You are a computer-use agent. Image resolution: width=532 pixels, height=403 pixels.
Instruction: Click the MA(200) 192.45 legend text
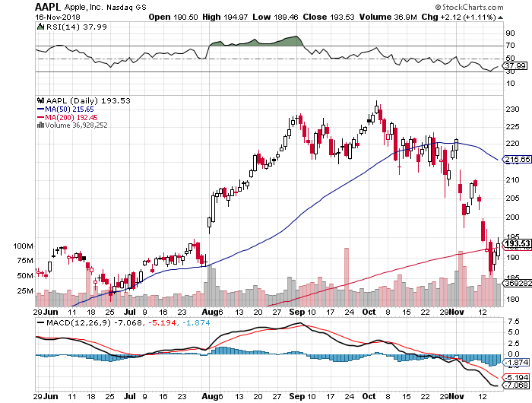pyautogui.click(x=71, y=117)
